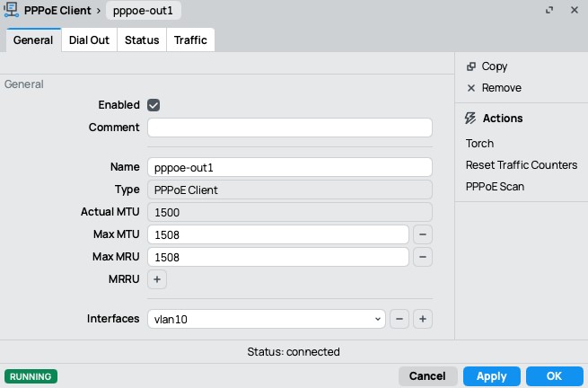Remove Max MTU value with minus button
588x388 pixels.
point(422,234)
